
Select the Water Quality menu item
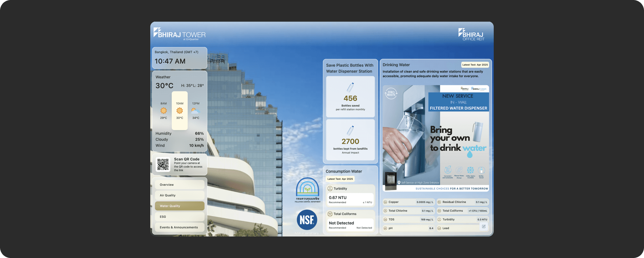click(180, 206)
